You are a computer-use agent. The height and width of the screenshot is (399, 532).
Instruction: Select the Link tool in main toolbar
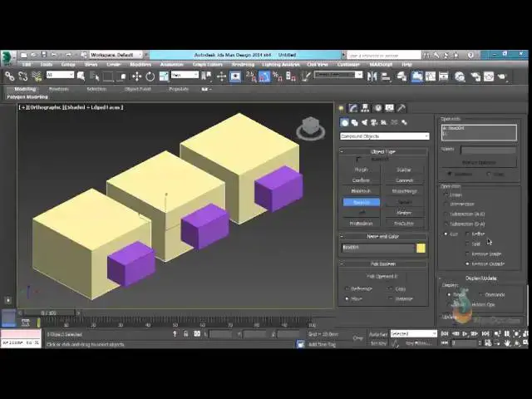[9, 76]
